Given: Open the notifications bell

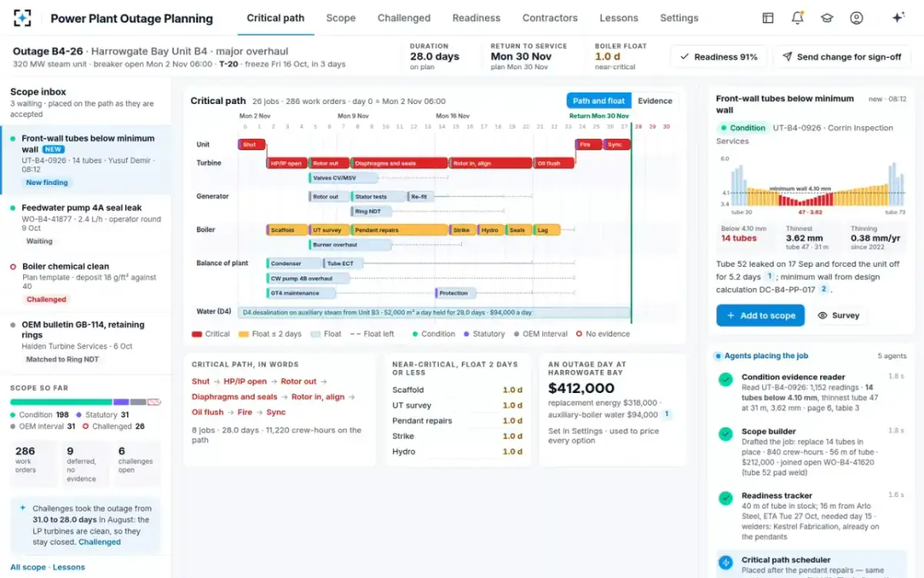Looking at the screenshot, I should pyautogui.click(x=798, y=18).
